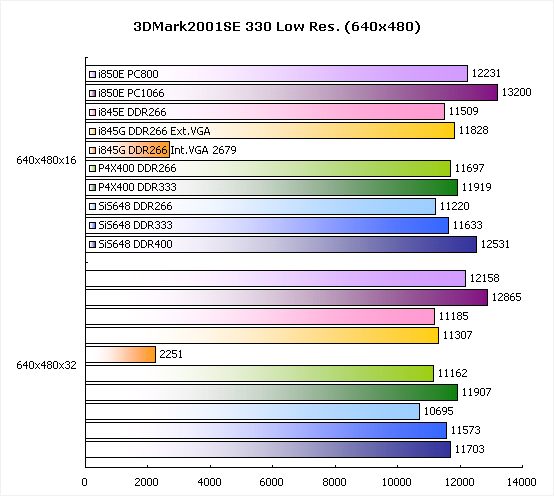Click the value 11162
554x496 pixels.
[453, 373]
